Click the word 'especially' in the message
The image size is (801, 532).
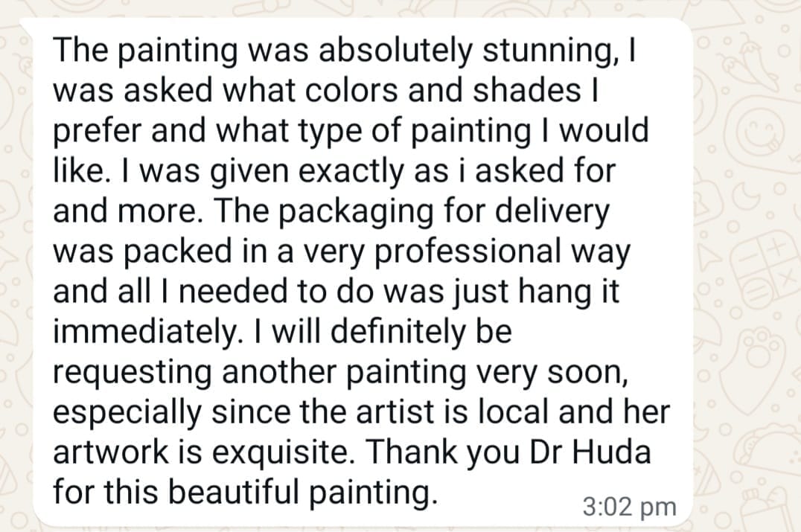[127, 413]
